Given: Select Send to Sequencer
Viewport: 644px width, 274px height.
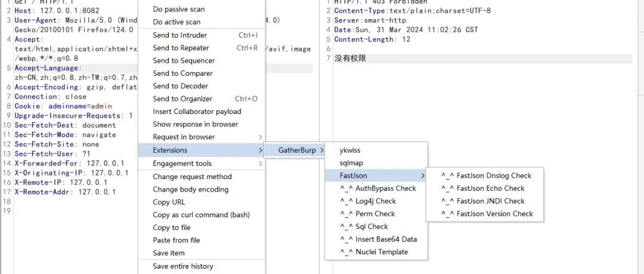Looking at the screenshot, I should tap(202, 60).
